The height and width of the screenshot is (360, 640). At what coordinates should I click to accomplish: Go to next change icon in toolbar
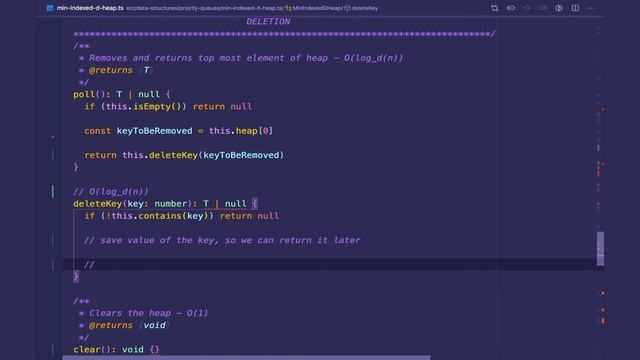543,8
